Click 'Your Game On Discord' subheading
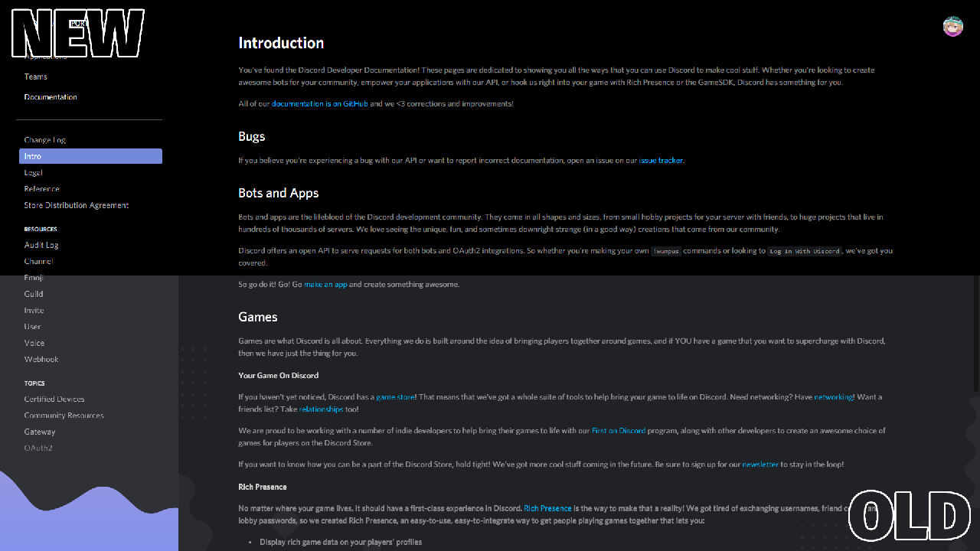The image size is (980, 551). (x=279, y=376)
